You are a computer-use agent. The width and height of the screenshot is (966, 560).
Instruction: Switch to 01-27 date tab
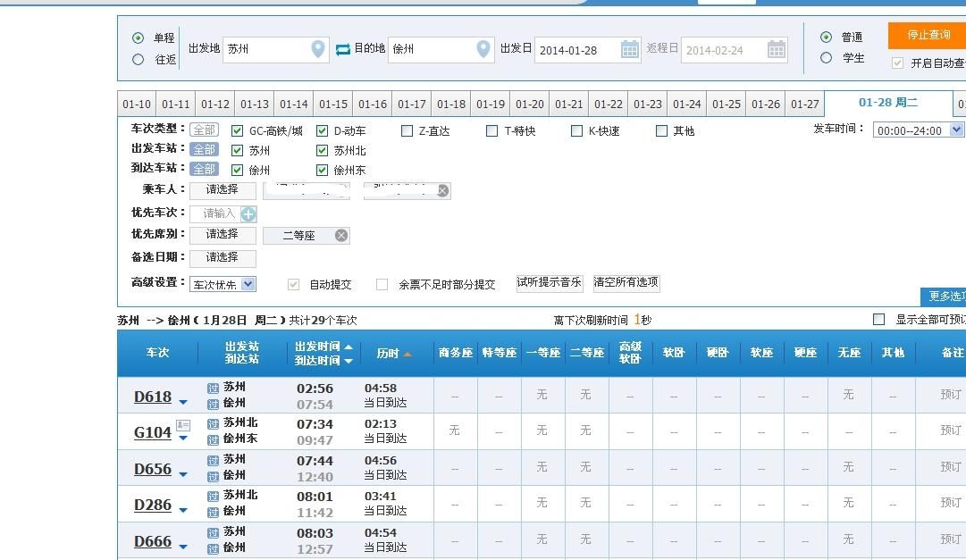click(804, 104)
